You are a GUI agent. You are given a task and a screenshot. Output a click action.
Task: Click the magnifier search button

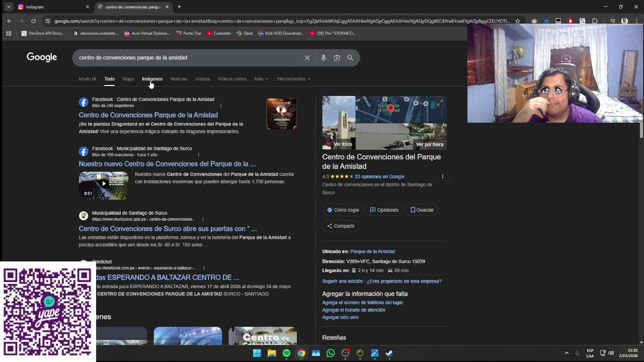point(350,58)
